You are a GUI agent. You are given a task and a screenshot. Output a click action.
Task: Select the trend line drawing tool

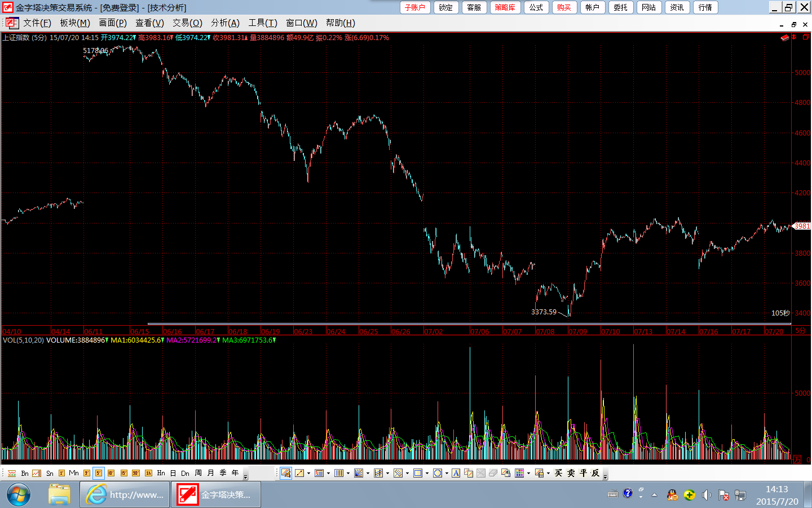coord(299,473)
